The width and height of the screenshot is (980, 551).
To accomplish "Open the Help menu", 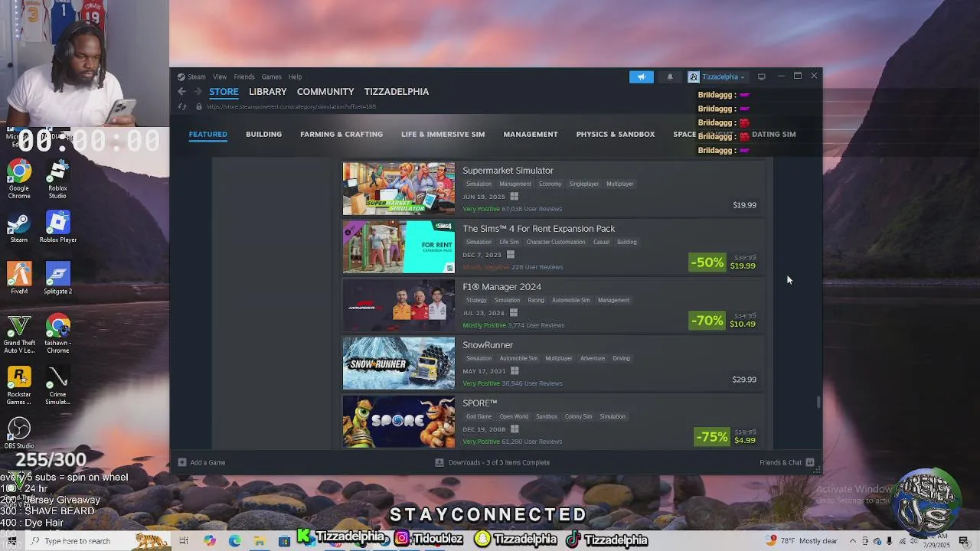I will point(295,77).
